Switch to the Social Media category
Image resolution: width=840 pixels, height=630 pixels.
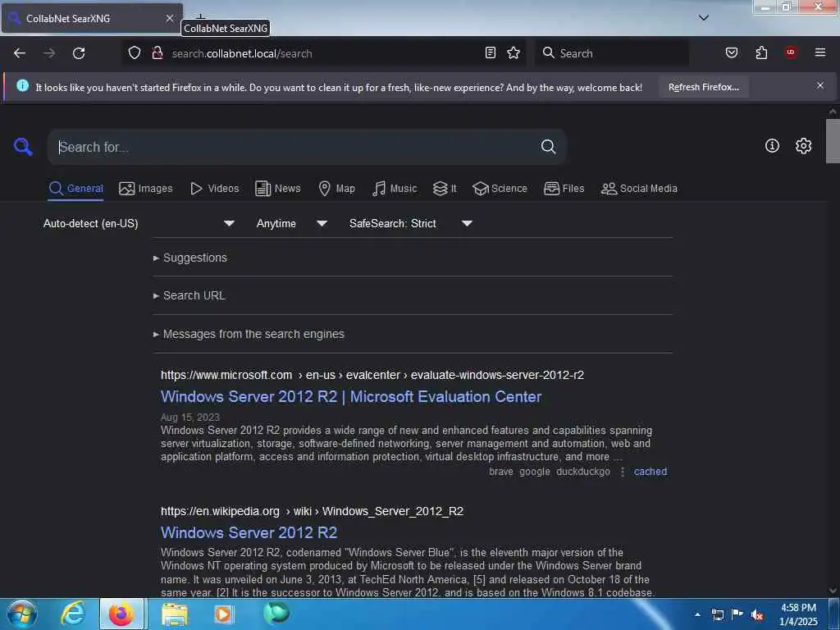639,189
